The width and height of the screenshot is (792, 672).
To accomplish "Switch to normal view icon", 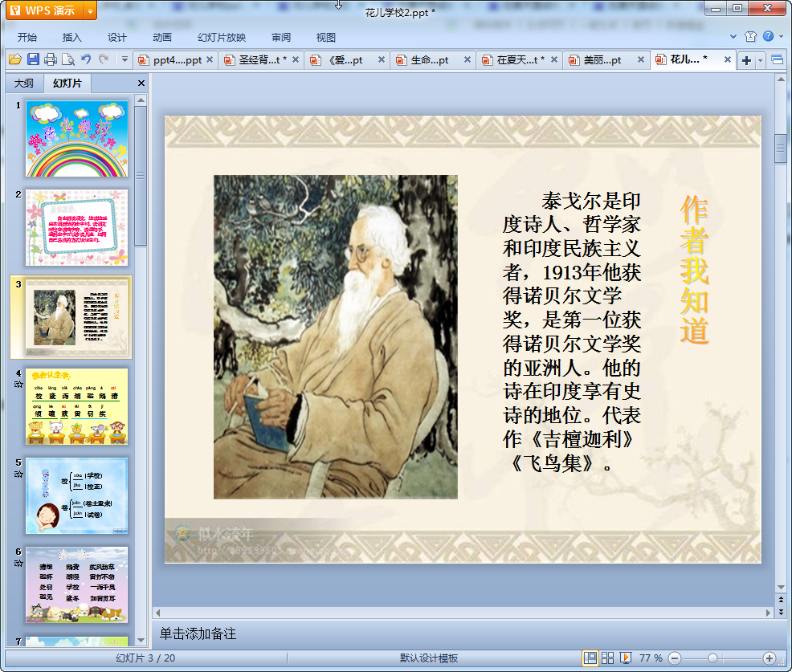I will pyautogui.click(x=590, y=658).
